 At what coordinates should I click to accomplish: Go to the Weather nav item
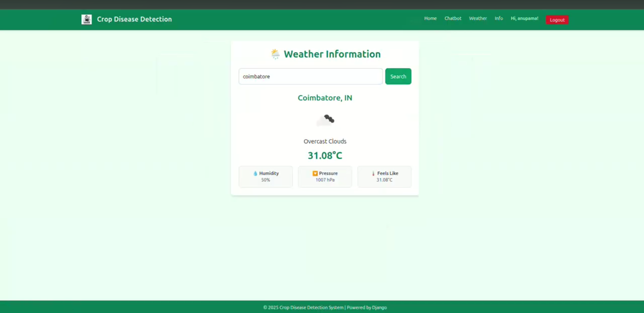click(x=478, y=18)
